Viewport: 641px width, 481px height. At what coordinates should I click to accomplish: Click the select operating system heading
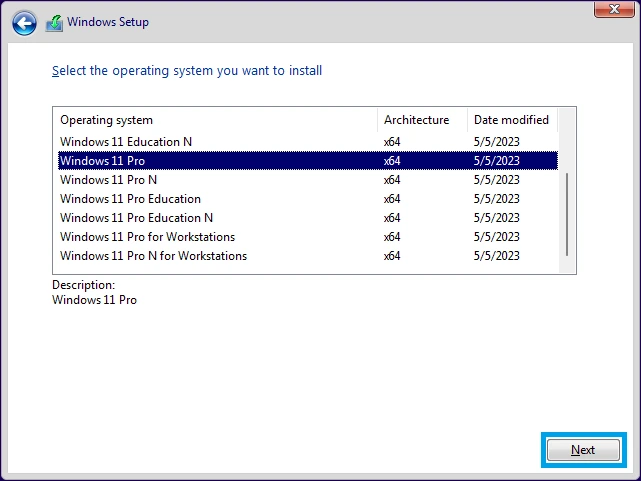click(x=187, y=71)
